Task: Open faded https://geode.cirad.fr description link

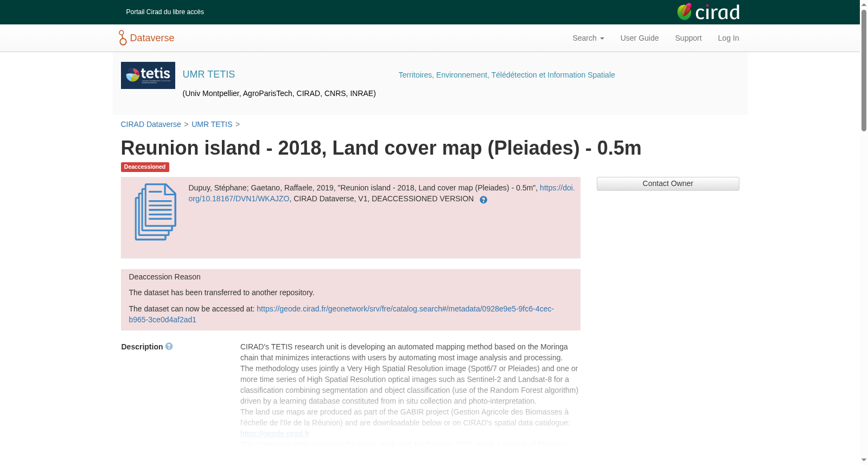Action: [275, 434]
